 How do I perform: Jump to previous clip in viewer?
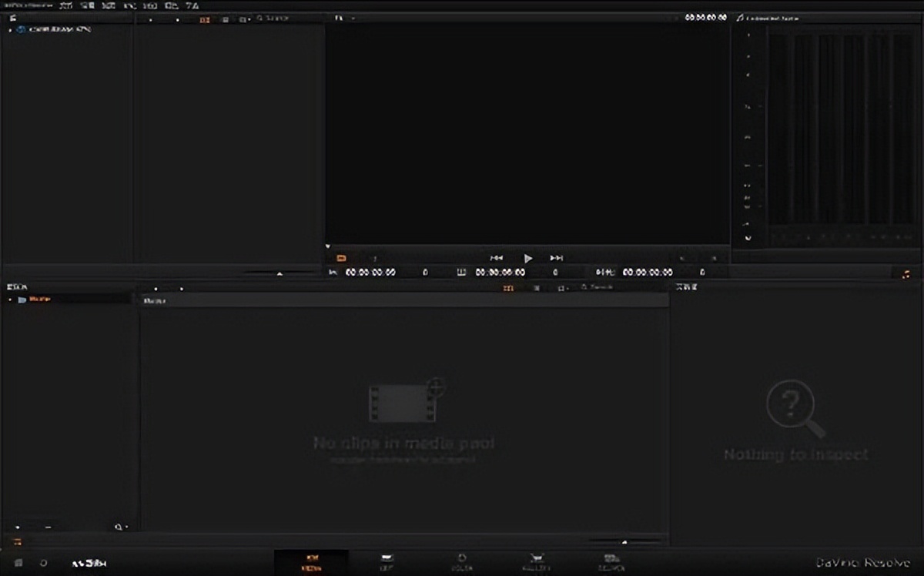[497, 258]
